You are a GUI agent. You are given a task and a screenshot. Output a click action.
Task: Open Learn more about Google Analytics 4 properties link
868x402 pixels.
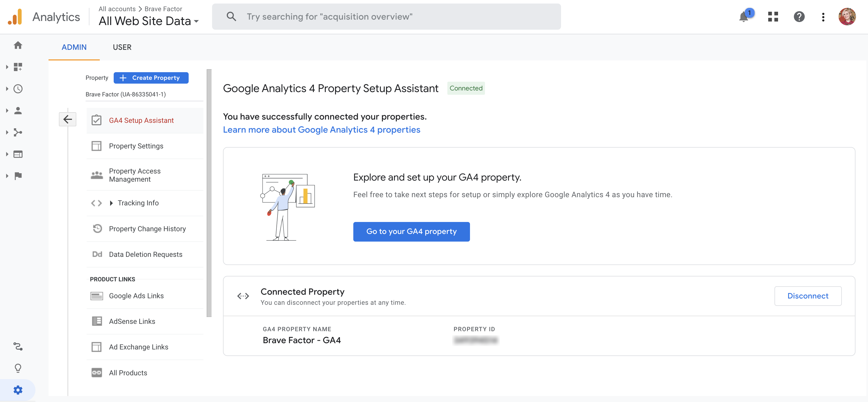pos(321,130)
